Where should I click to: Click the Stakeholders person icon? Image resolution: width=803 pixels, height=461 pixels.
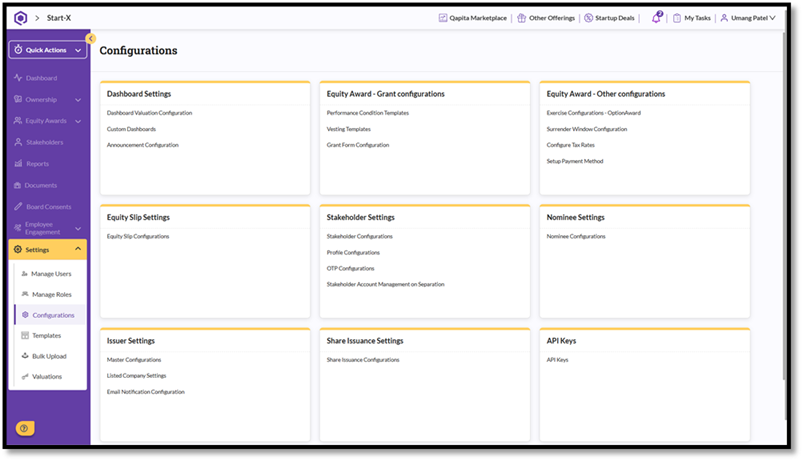click(18, 142)
